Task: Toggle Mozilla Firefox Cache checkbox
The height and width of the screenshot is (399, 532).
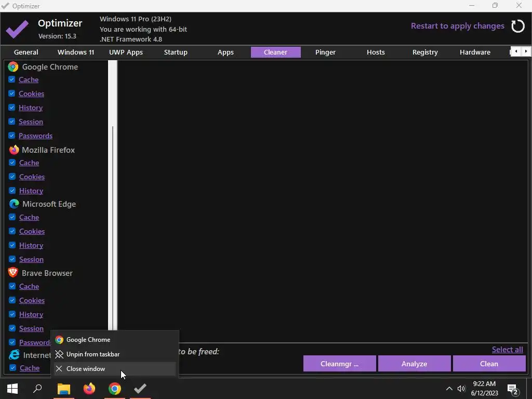Action: 12,163
